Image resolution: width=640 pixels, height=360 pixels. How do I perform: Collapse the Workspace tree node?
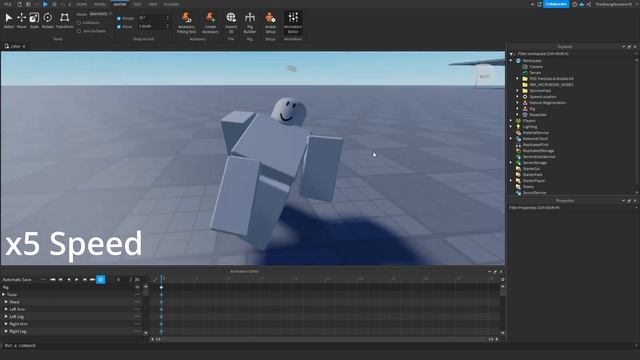511,60
